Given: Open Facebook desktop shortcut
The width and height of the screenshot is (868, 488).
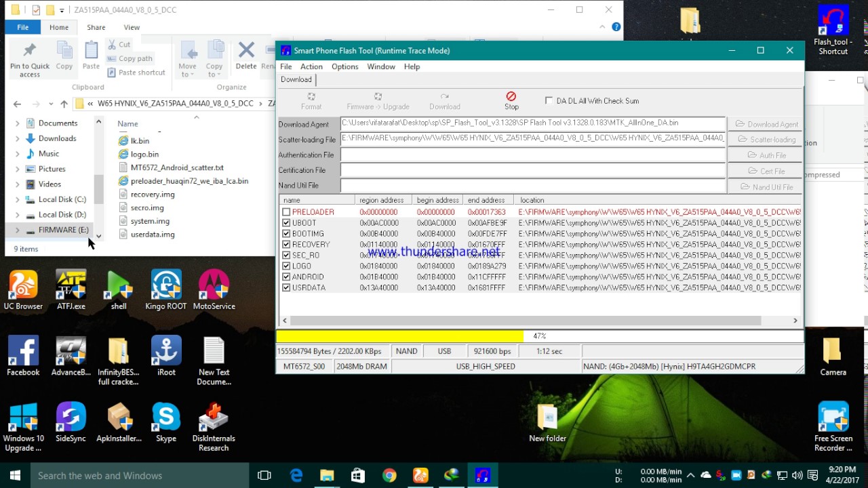Looking at the screenshot, I should pos(23,357).
